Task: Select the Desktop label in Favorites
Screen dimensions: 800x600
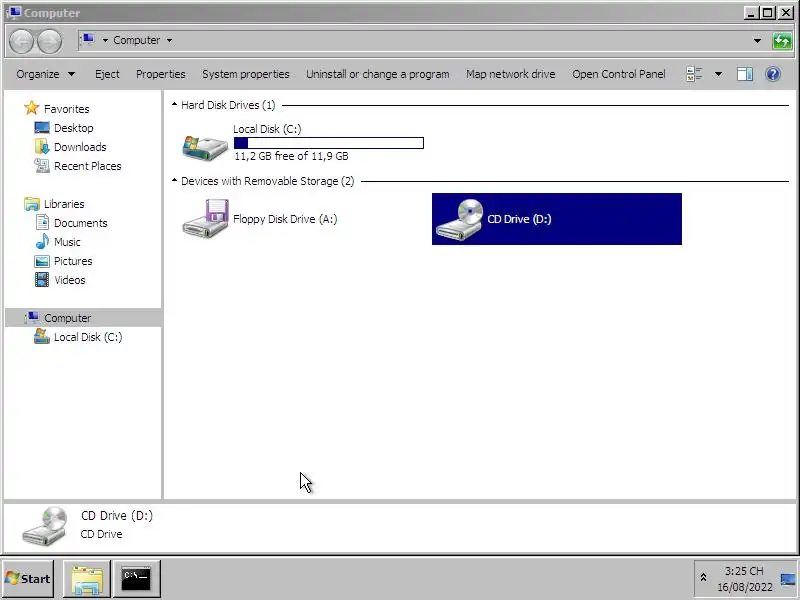Action: (x=73, y=128)
